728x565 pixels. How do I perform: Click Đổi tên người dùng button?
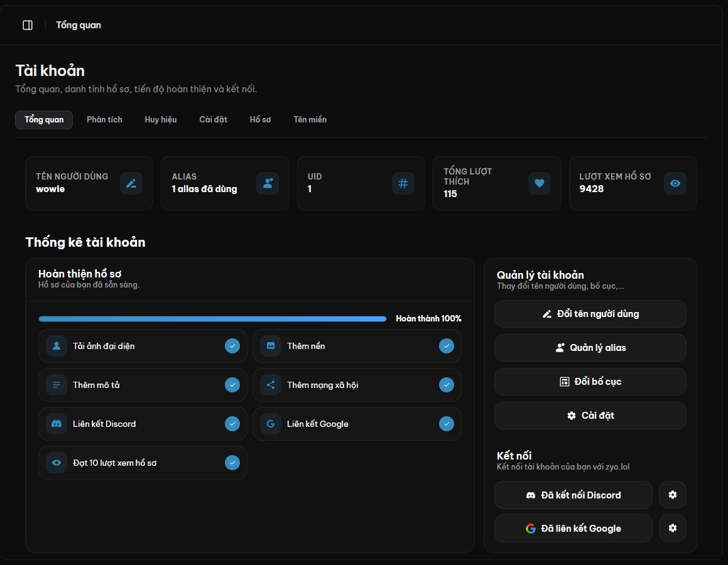click(590, 314)
